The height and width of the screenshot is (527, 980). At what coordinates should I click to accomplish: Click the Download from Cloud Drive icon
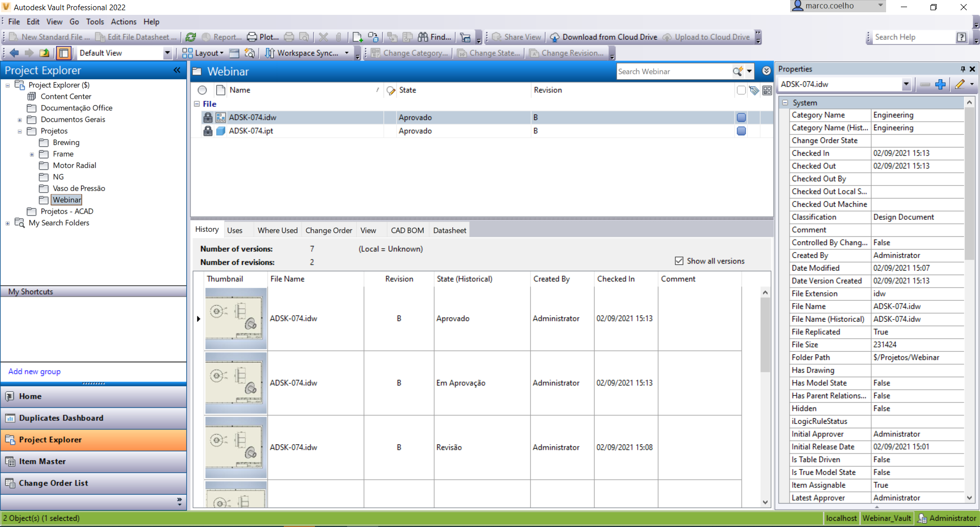click(x=554, y=37)
